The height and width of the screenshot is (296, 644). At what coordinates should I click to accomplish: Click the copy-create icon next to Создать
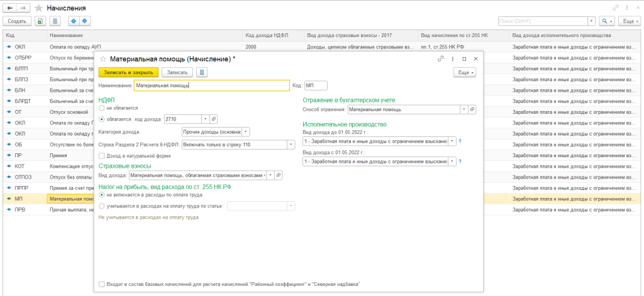point(40,21)
